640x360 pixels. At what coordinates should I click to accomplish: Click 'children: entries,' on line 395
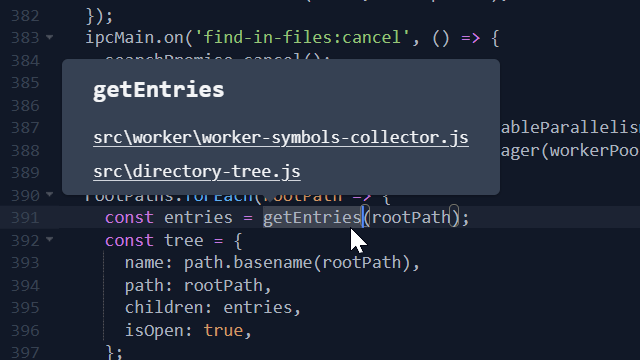pyautogui.click(x=213, y=307)
